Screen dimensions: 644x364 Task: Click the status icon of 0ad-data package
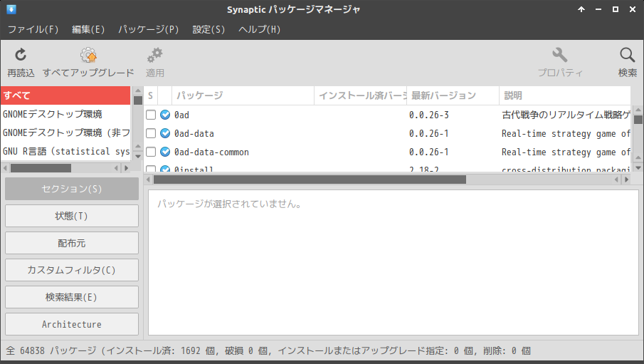tap(165, 133)
